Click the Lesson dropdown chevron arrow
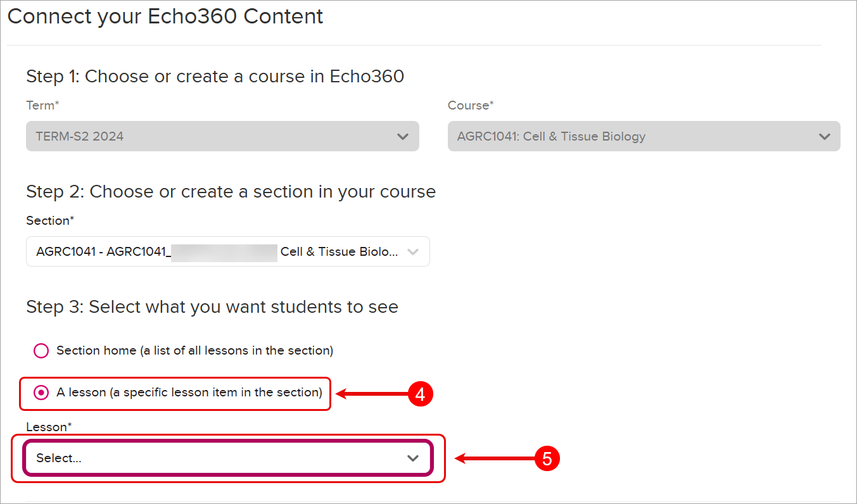The image size is (857, 504). click(x=413, y=458)
